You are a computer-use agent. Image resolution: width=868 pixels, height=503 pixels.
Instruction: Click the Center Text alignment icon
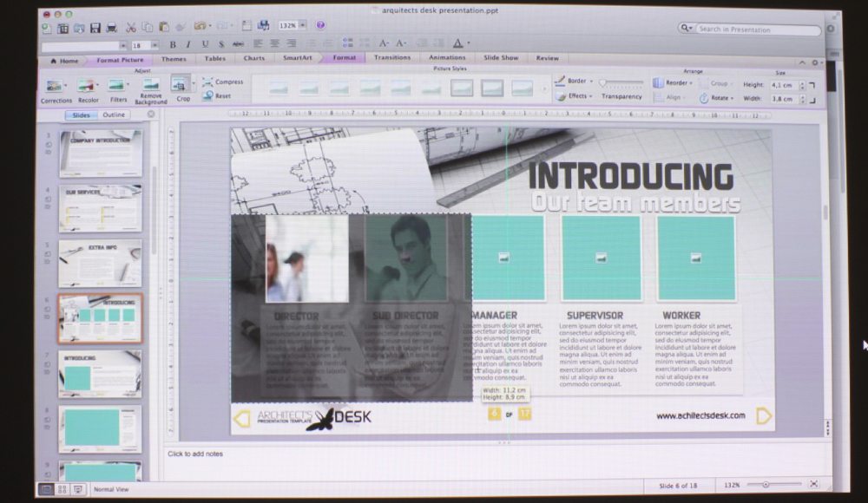(274, 43)
